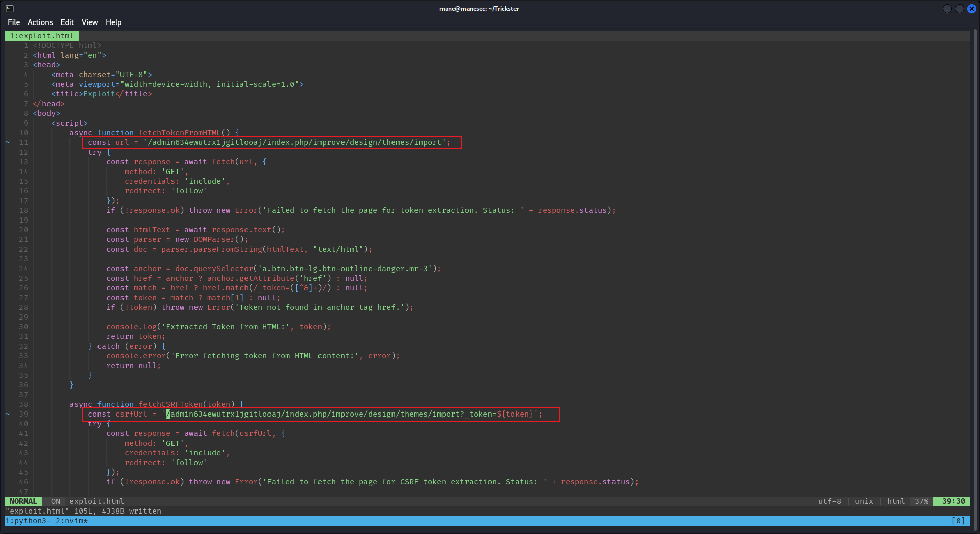980x534 pixels.
Task: Click the <!DOCTYPE html> line
Action: (x=67, y=45)
